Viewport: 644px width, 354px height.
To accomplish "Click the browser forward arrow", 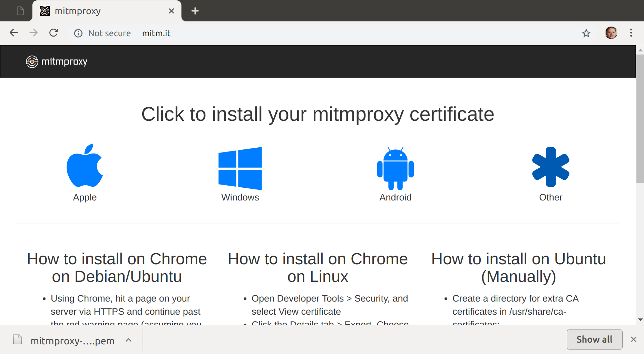I will (33, 33).
